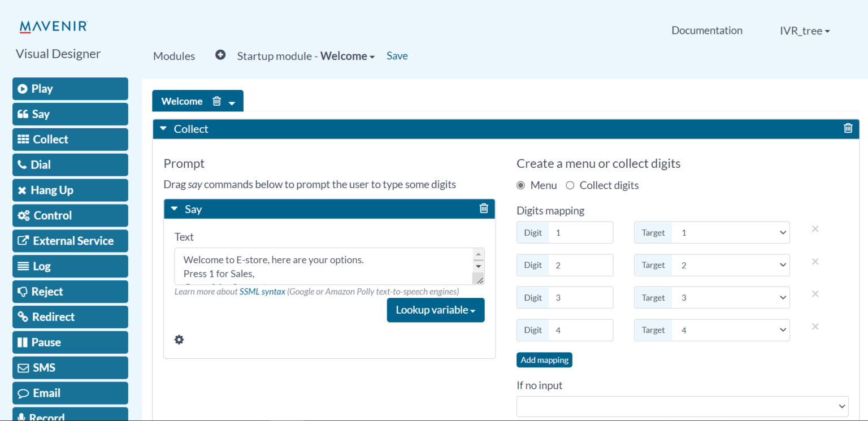This screenshot has width=868, height=421.
Task: Click the Digit field containing 1
Action: coord(581,233)
